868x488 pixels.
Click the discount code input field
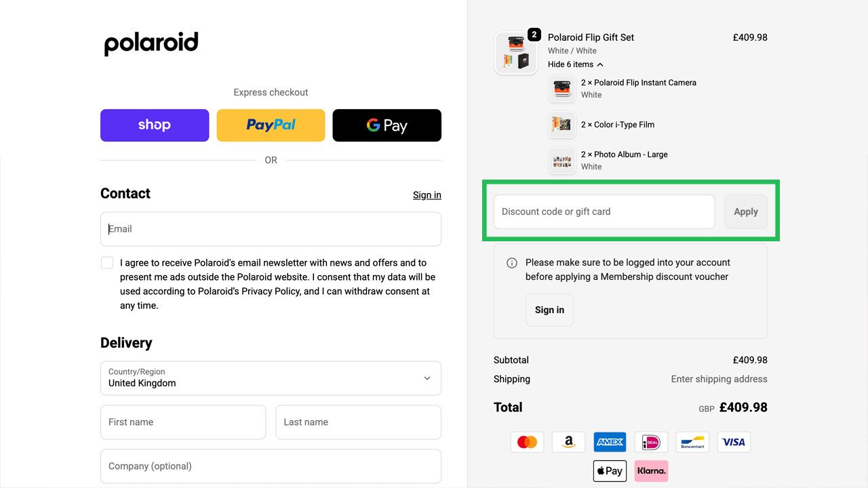604,211
